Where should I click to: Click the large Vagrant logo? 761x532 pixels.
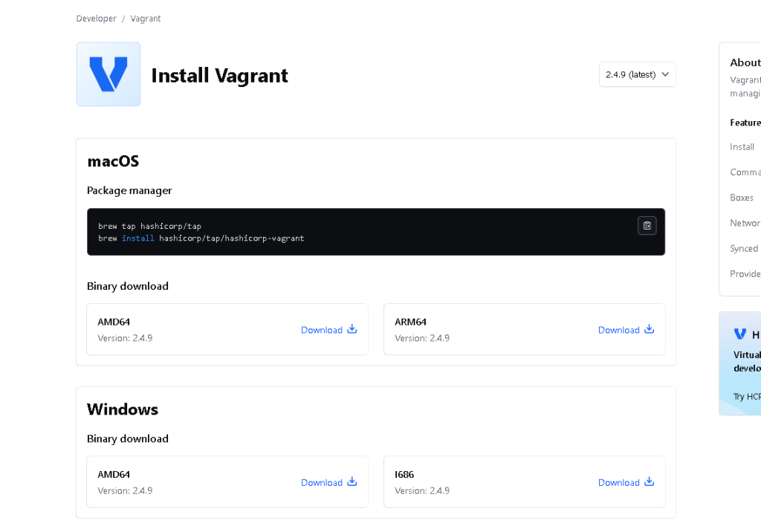click(x=109, y=74)
